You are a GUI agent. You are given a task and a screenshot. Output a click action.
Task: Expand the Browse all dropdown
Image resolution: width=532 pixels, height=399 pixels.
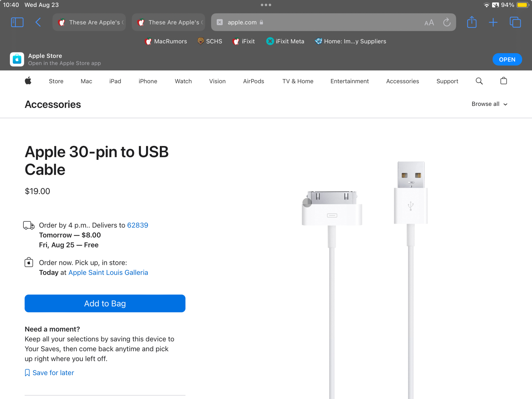[x=489, y=104]
